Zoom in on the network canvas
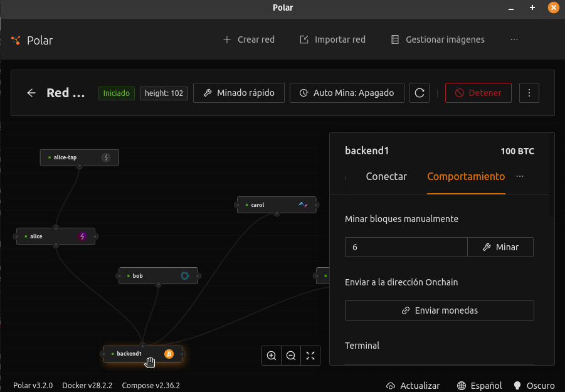This screenshot has height=392, width=565. (272, 356)
